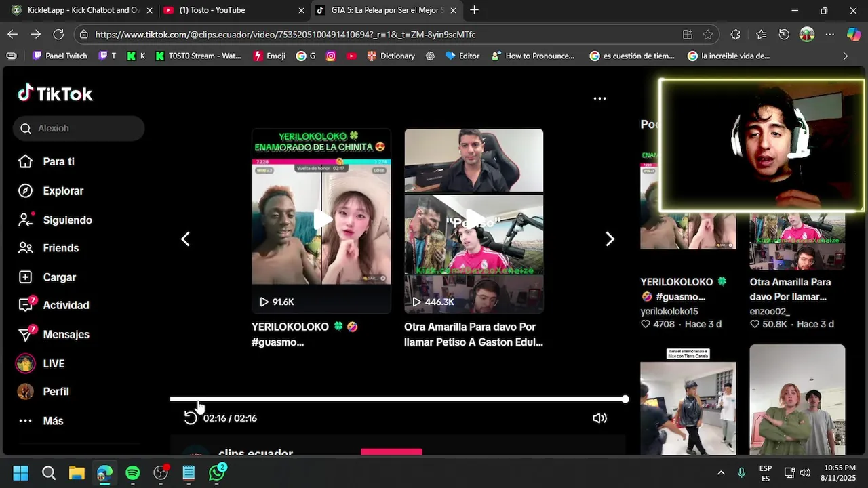Go to previous video with left chevron
The width and height of the screenshot is (868, 488).
[185, 239]
